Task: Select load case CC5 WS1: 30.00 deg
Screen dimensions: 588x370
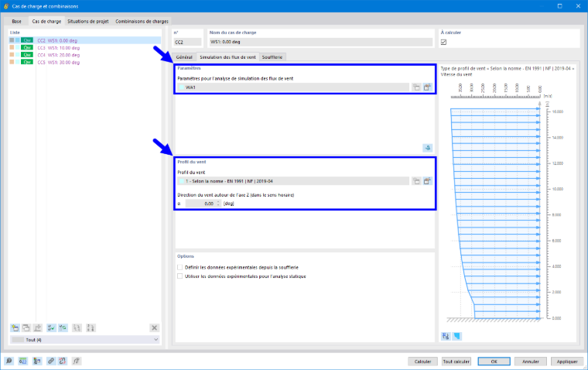Action: point(85,62)
